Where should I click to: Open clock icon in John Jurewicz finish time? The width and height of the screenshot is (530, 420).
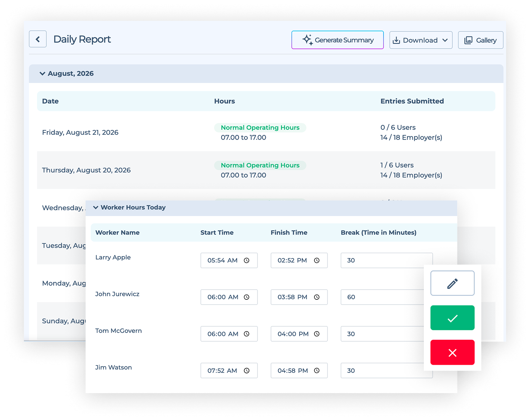[317, 297]
